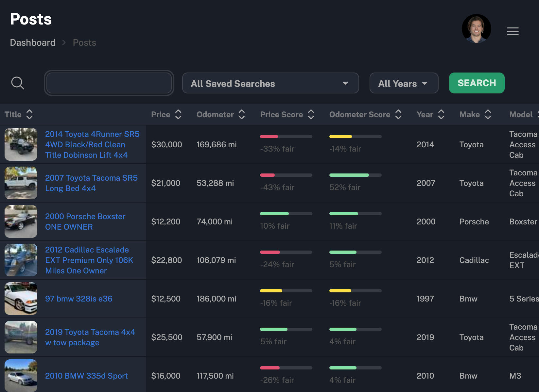This screenshot has width=539, height=392.
Task: Click the 97 bmw 328is thumbnail image
Action: pos(21,299)
